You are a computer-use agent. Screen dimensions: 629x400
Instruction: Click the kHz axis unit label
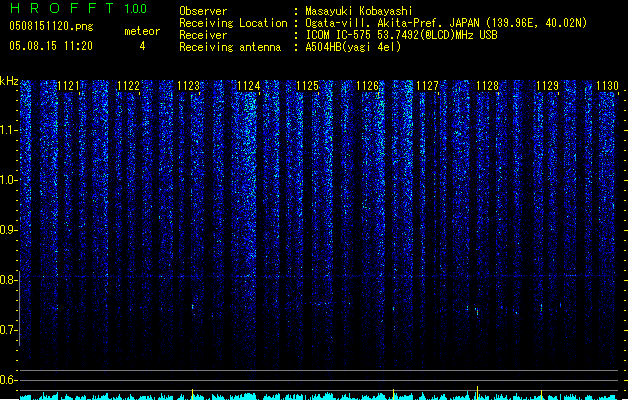pos(9,81)
